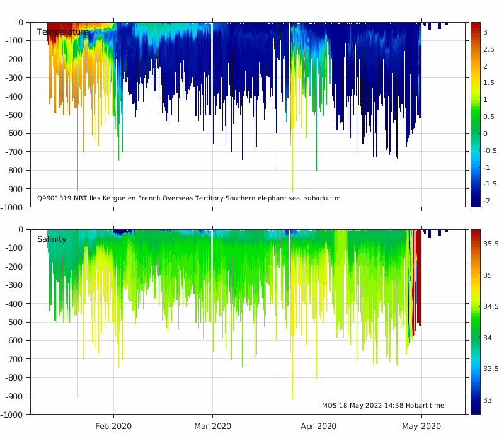The height and width of the screenshot is (441, 504).
Task: Select the temperature colorbar at value 3
Action: click(x=476, y=32)
